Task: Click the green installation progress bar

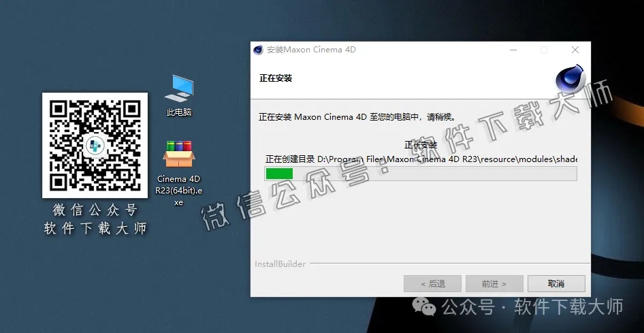Action: pos(421,174)
